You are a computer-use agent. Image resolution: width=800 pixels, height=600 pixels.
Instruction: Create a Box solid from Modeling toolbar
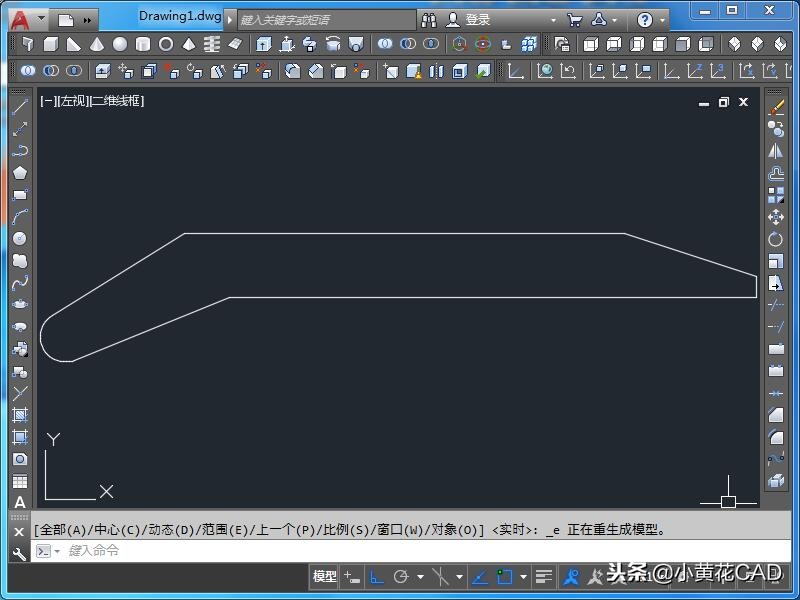51,44
